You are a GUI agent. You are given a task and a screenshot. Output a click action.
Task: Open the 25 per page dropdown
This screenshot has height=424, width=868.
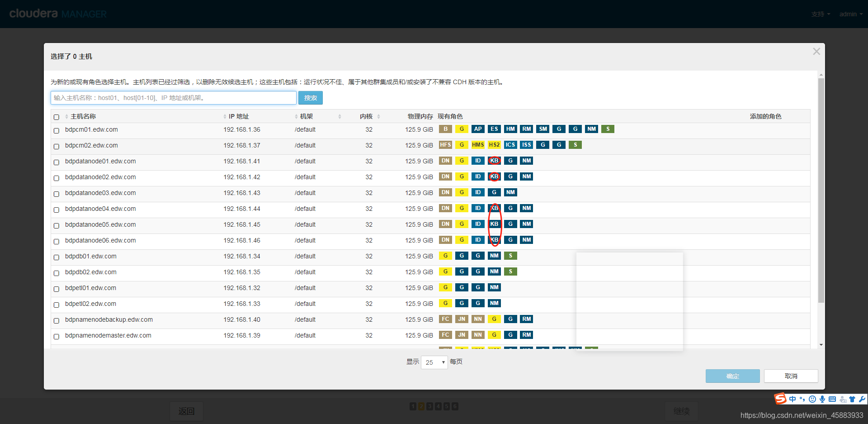click(x=434, y=362)
